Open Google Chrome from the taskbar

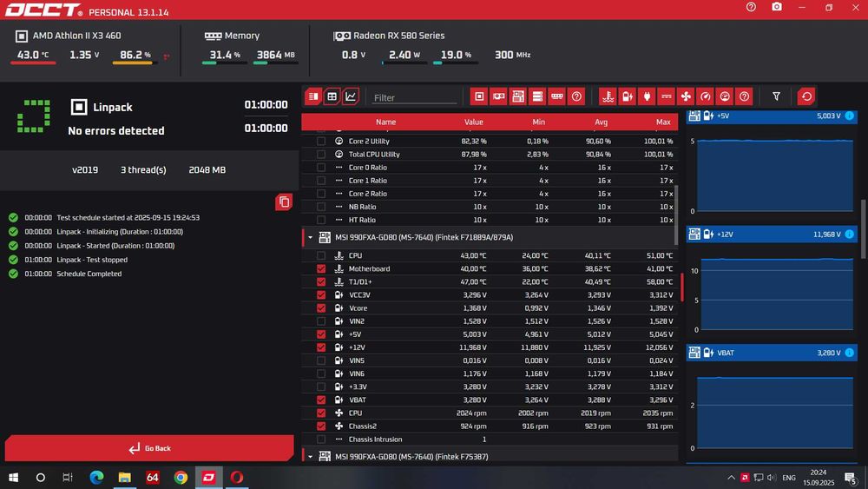point(181,478)
